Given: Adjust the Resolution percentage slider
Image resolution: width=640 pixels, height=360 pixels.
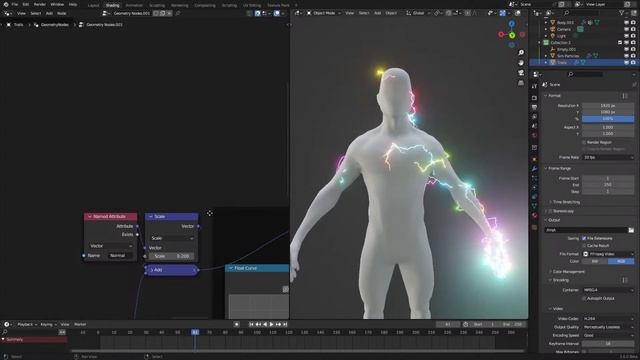Looking at the screenshot, I should pos(608,119).
